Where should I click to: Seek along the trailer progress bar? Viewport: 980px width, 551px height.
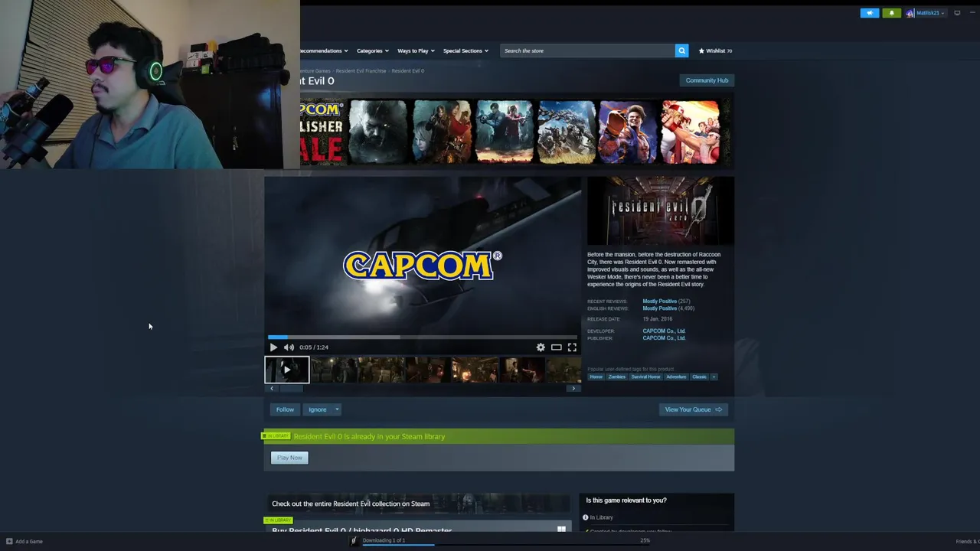tap(423, 337)
